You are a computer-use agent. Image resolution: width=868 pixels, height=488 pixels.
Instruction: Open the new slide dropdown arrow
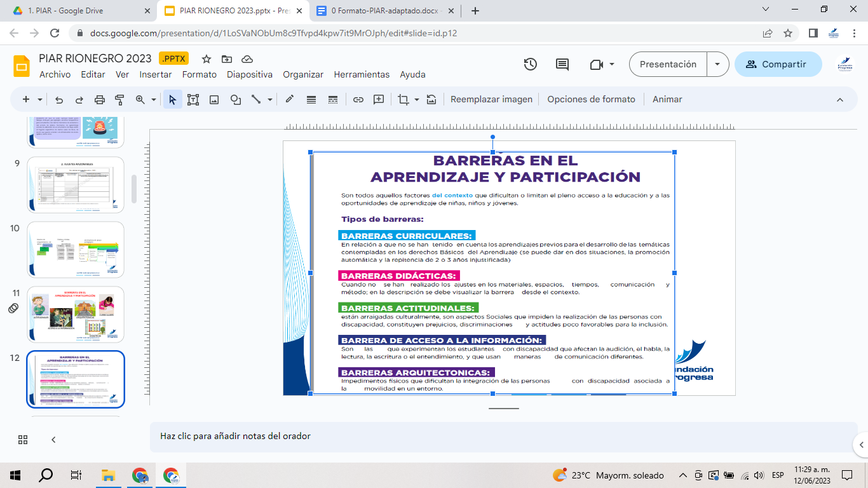click(x=39, y=99)
